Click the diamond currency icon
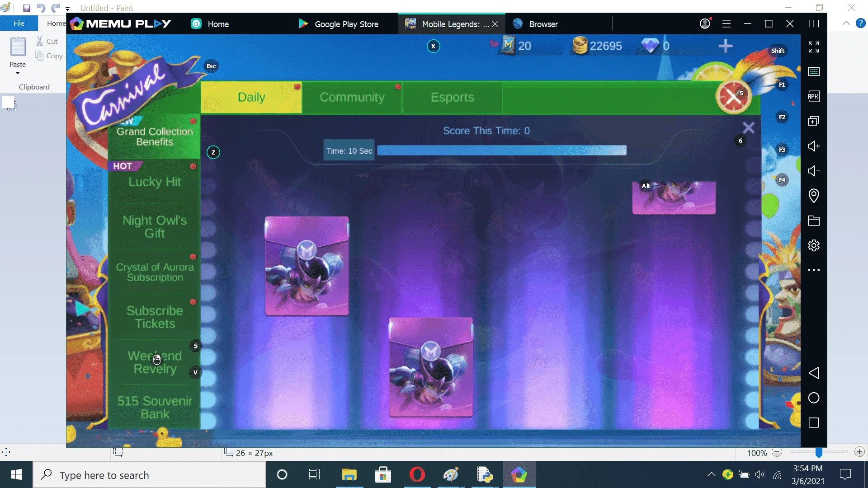The height and width of the screenshot is (488, 868). tap(650, 46)
